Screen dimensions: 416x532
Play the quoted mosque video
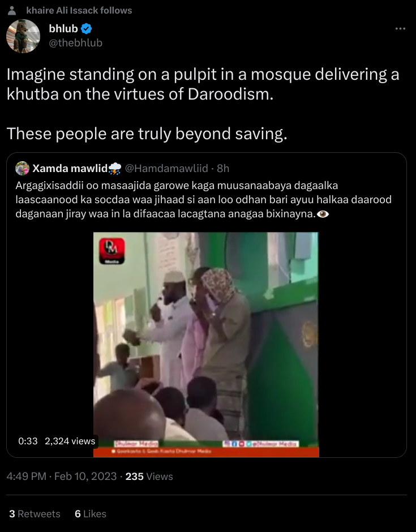[206, 344]
